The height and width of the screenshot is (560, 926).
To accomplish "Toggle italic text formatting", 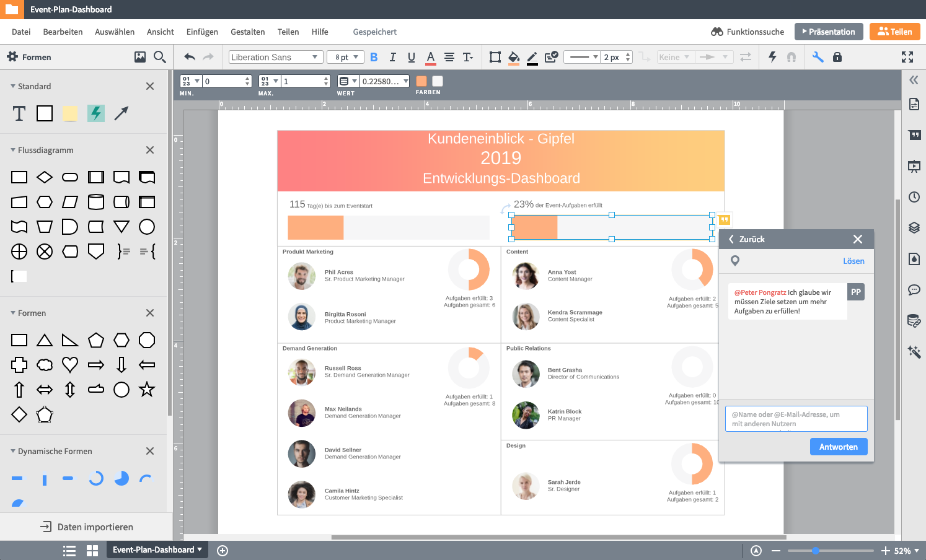I will pos(392,57).
